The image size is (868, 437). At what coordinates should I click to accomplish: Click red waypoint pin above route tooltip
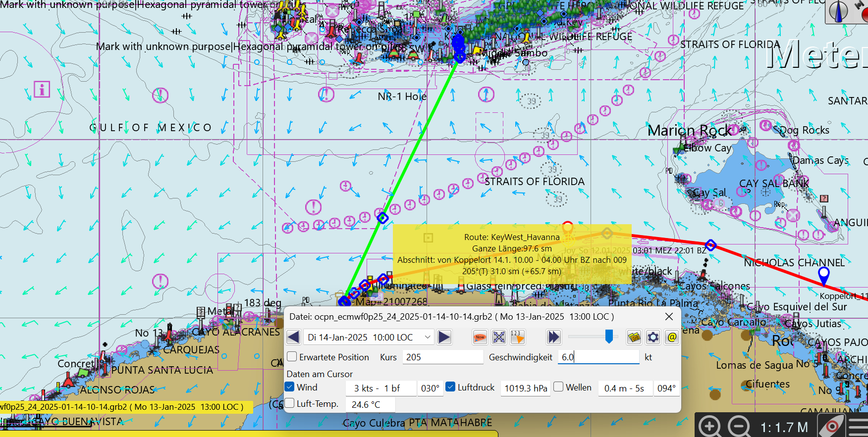pyautogui.click(x=568, y=228)
